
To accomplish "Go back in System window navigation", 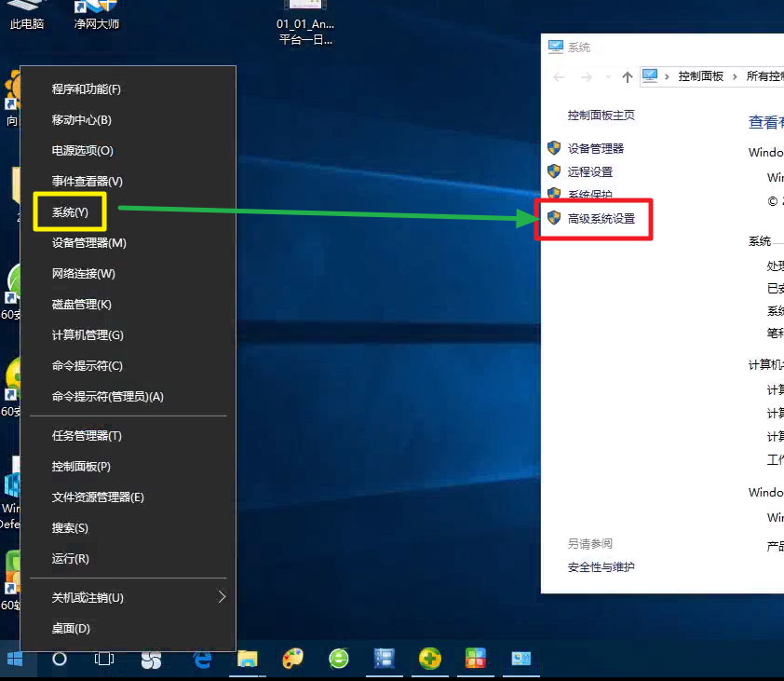I will pyautogui.click(x=559, y=77).
